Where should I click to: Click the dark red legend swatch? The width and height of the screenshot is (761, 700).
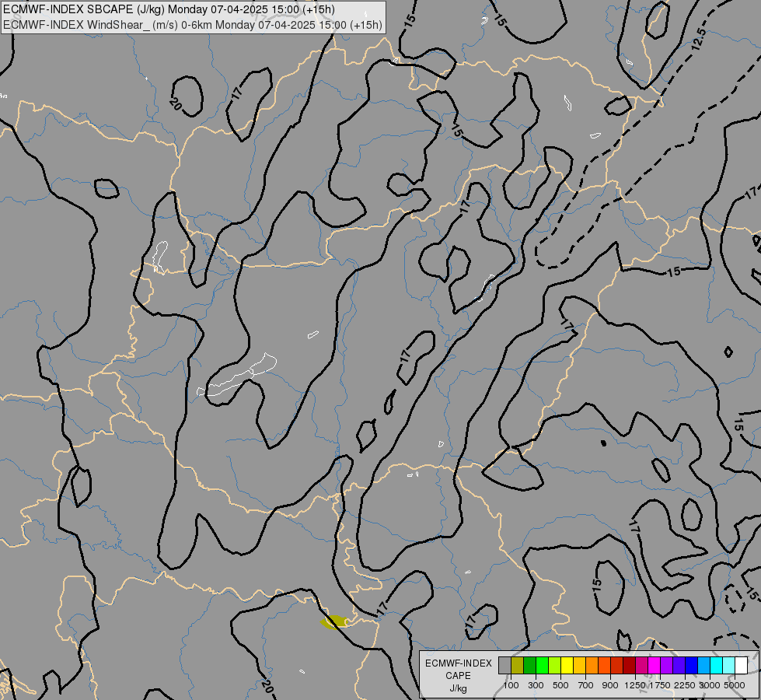(630, 666)
